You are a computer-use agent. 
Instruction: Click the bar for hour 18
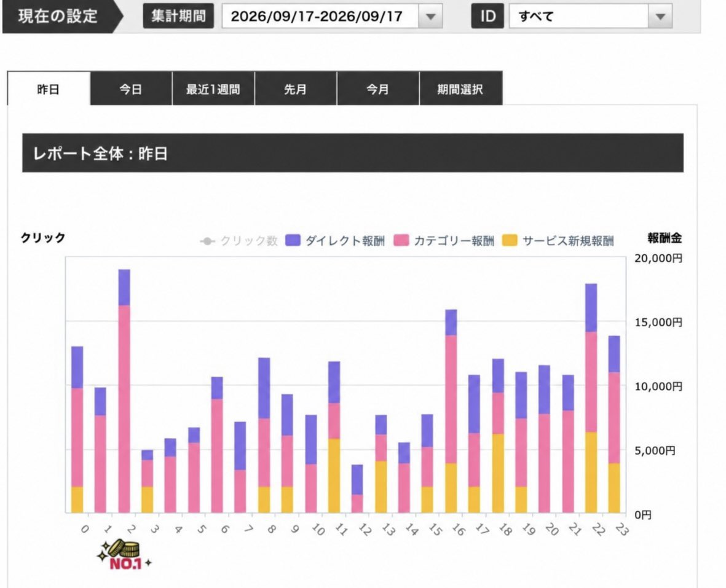(x=498, y=436)
